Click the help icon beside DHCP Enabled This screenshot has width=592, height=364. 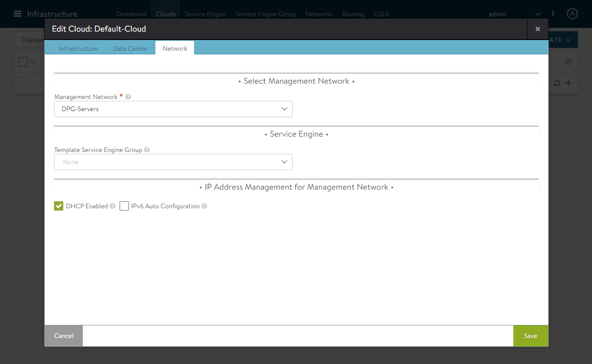113,206
